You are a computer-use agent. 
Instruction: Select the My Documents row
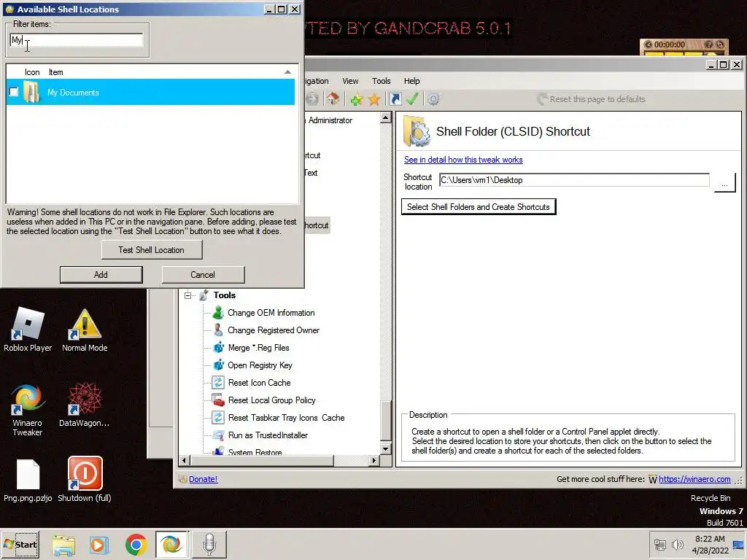(150, 92)
